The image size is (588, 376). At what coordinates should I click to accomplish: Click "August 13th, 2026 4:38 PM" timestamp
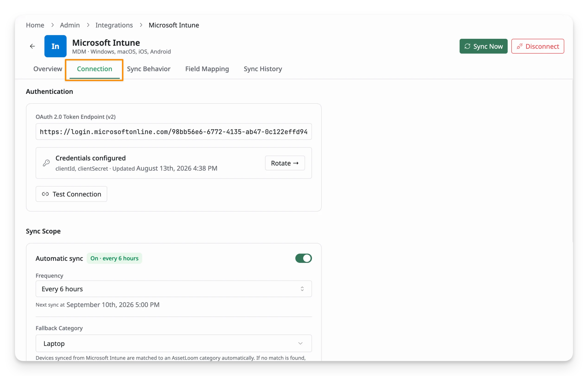click(177, 168)
